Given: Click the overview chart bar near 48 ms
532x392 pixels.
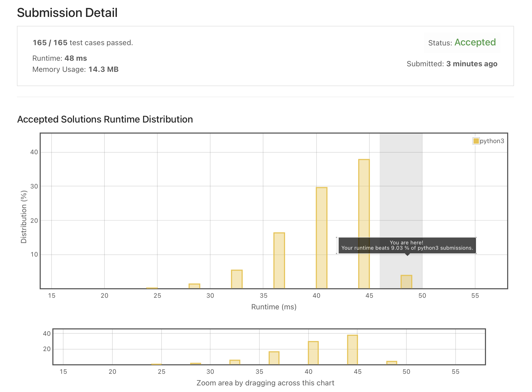Looking at the screenshot, I should tap(392, 363).
